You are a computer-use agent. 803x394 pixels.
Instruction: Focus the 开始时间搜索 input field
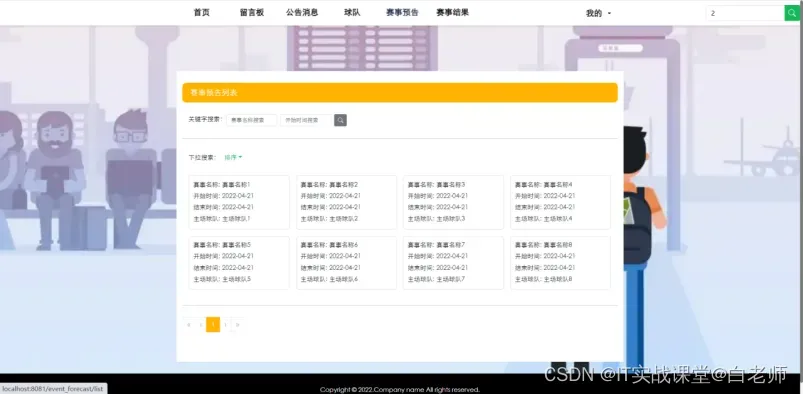pyautogui.click(x=306, y=120)
